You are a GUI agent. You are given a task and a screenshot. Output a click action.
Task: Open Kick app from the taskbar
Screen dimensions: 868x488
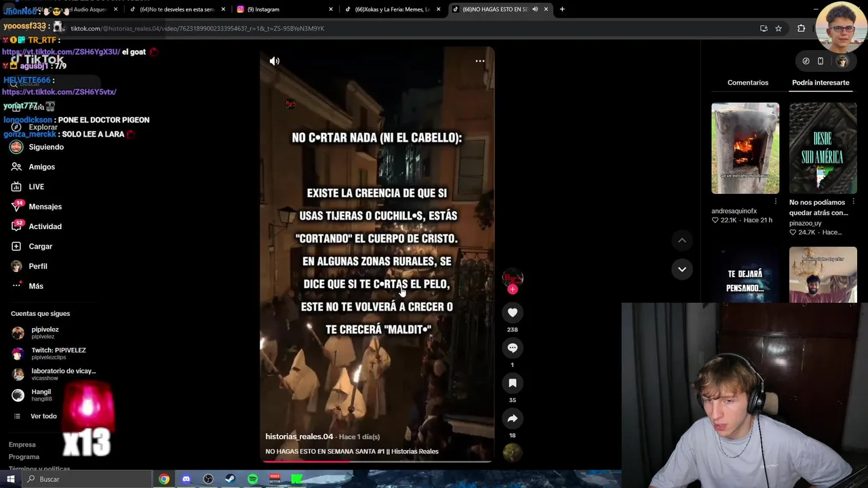pyautogui.click(x=297, y=479)
